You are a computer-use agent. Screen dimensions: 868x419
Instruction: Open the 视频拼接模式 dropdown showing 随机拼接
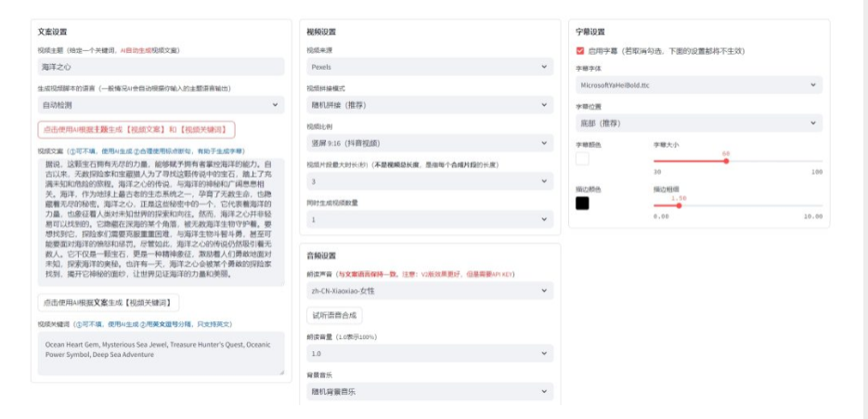click(x=429, y=105)
